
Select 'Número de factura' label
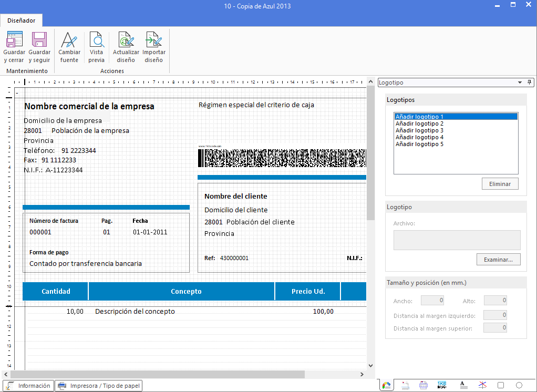[54, 221]
